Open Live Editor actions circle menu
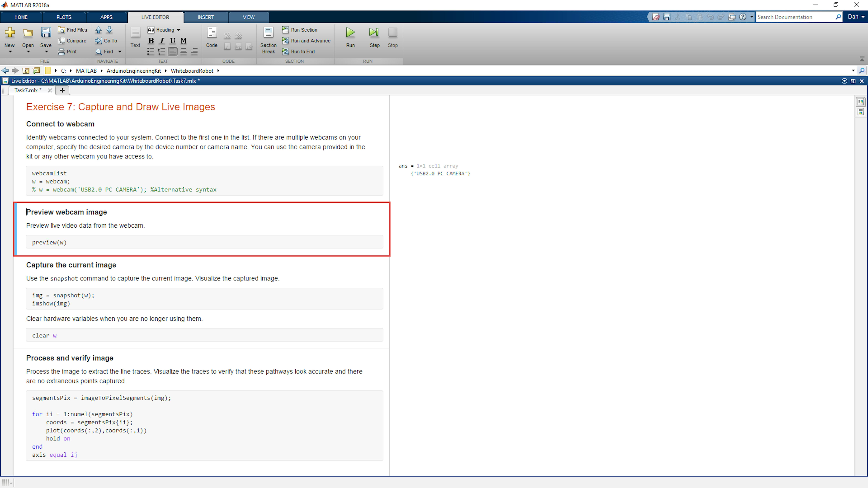 (x=844, y=81)
